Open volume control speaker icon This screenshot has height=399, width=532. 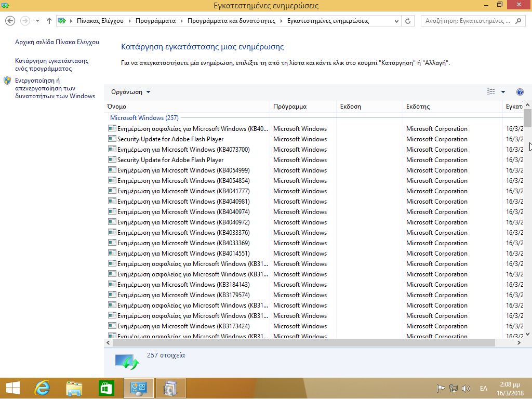(466, 389)
